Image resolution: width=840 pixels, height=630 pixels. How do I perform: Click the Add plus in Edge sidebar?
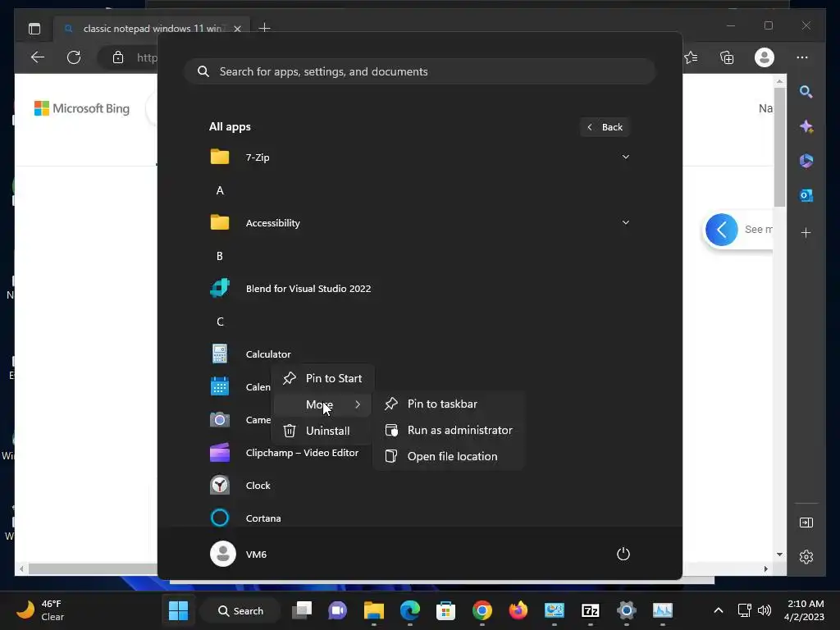pos(806,232)
